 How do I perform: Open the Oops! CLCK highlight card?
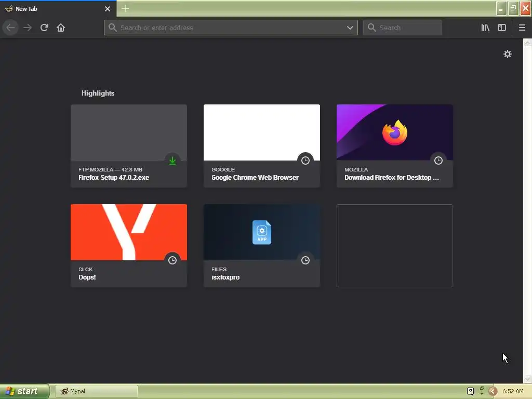[x=129, y=246]
